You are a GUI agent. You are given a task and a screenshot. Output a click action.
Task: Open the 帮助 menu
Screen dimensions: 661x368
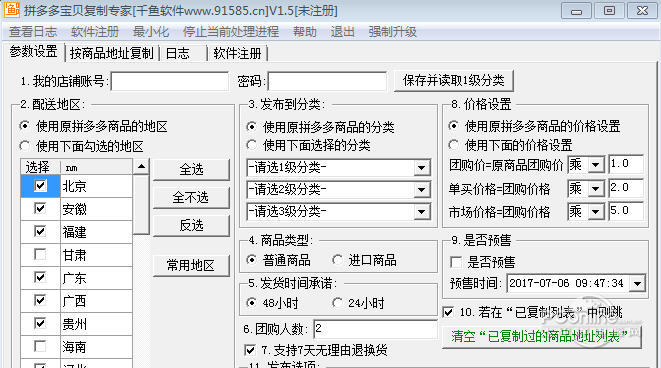click(x=305, y=32)
